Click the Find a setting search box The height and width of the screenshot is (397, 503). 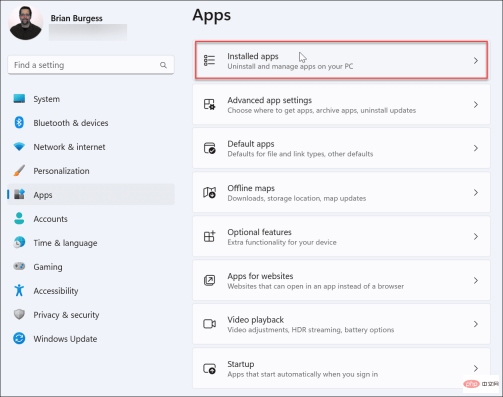[91, 65]
